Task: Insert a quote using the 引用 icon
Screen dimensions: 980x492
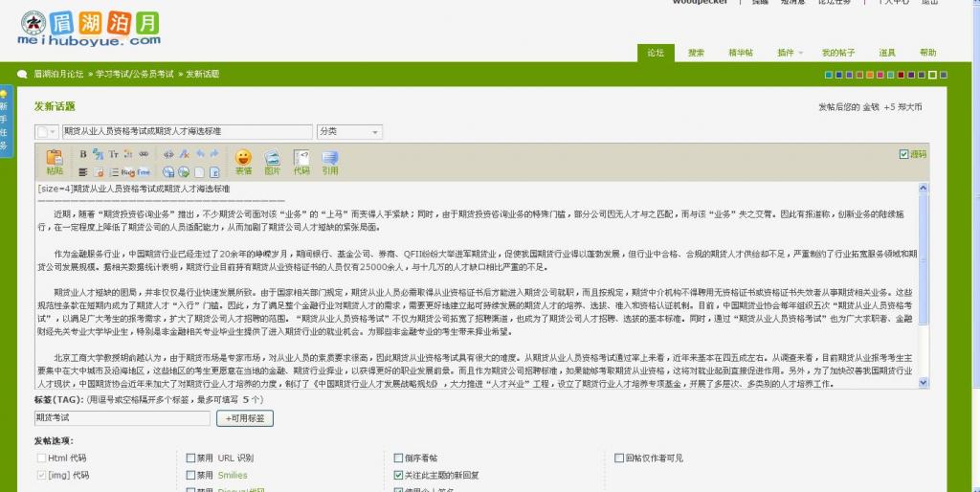Action: tap(330, 160)
